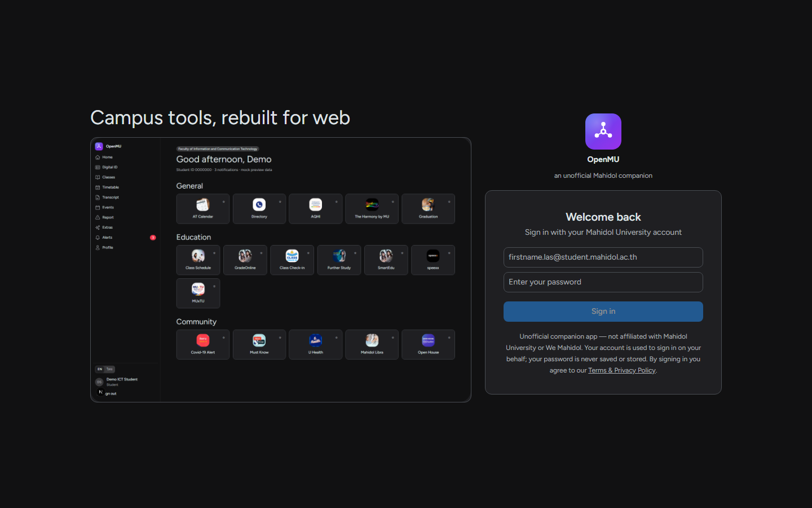
Task: Click the red Alerts badge showing 3
Action: coord(153,238)
